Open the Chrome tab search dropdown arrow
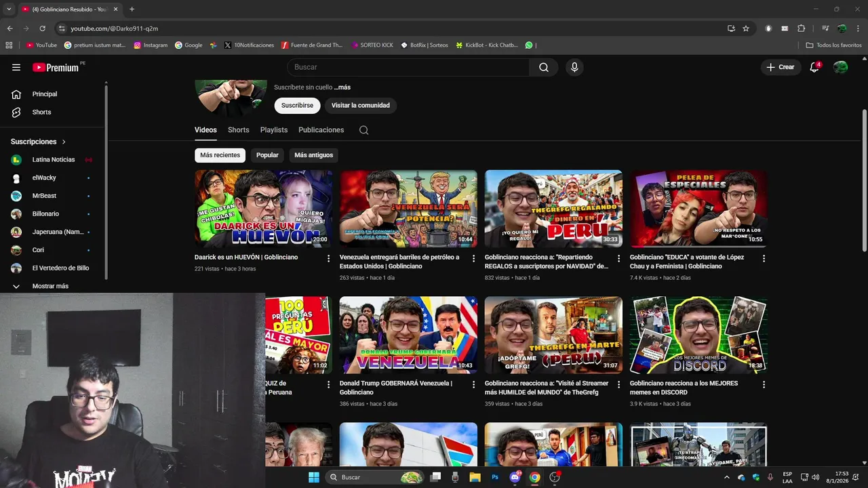The height and width of the screenshot is (488, 868). tap(9, 9)
